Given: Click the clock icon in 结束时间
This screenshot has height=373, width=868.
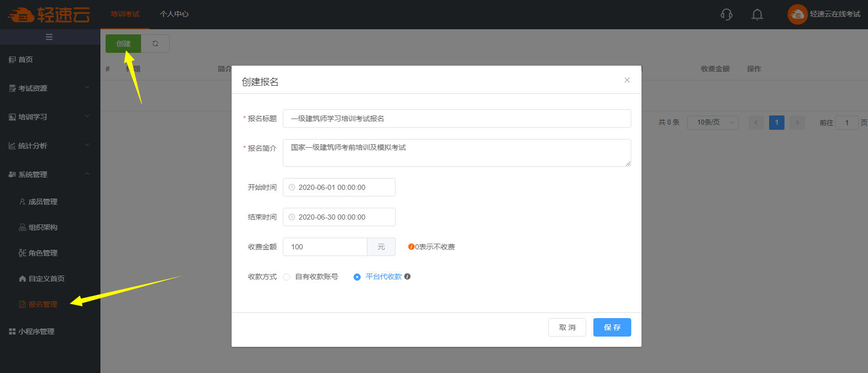Looking at the screenshot, I should point(292,217).
